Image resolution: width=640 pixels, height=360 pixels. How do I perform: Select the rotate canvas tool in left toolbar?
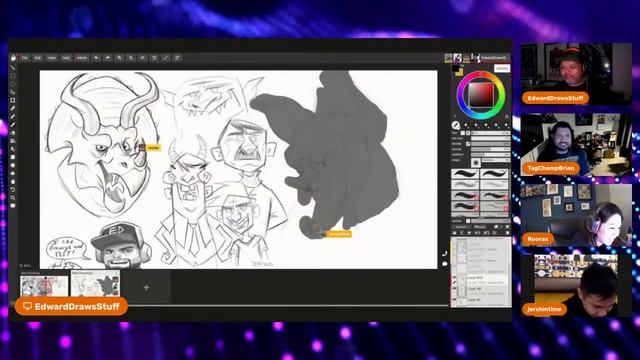[13, 189]
